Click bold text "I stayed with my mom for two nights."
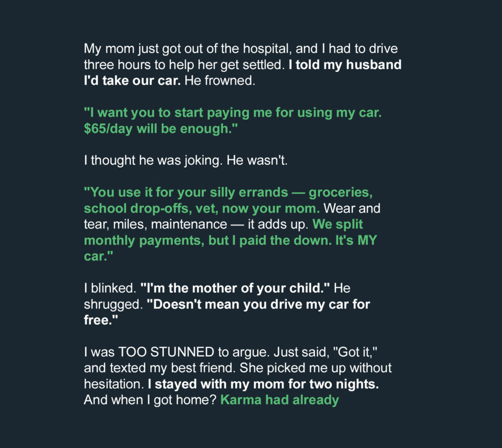 [263, 384]
